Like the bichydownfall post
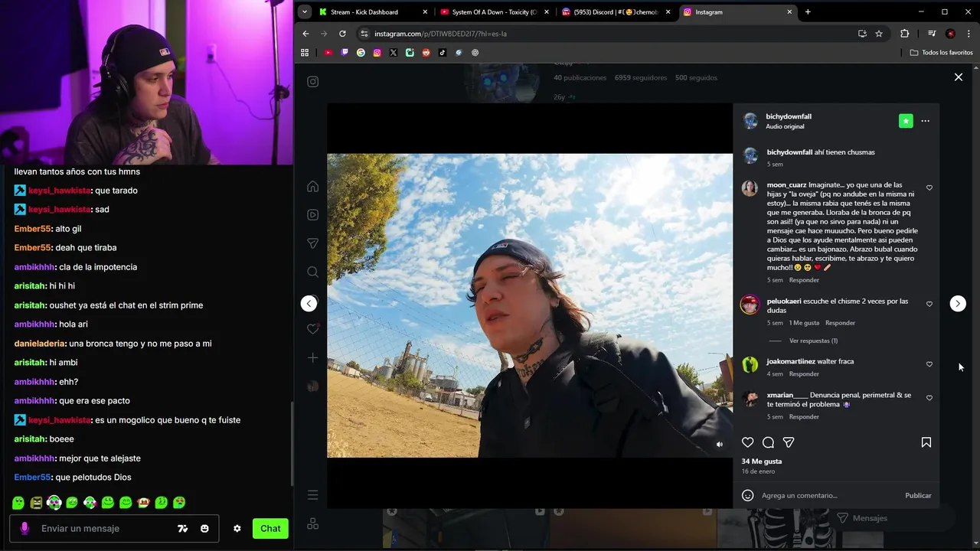The image size is (980, 551). [x=748, y=442]
